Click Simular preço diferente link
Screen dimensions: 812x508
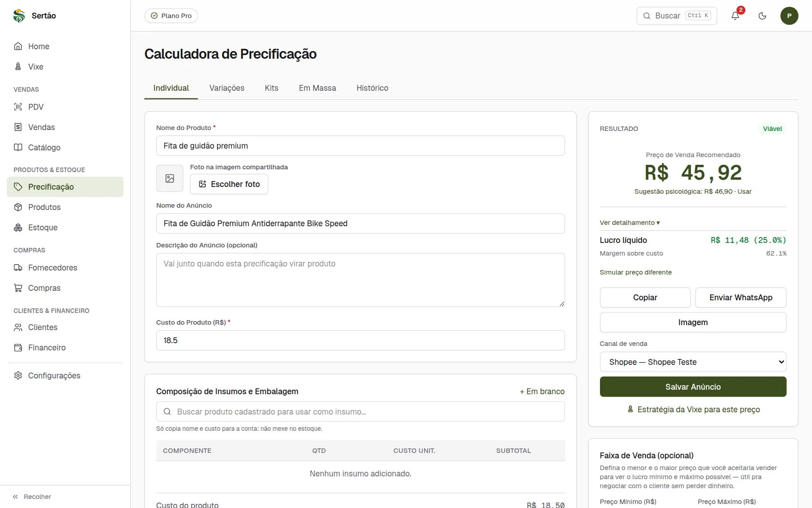tap(636, 272)
